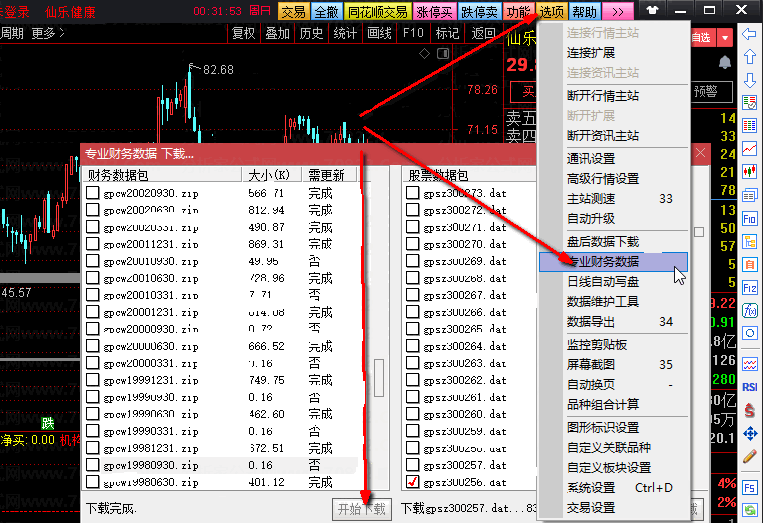Open the f(x) formula icon
763x523 pixels.
tap(749, 310)
